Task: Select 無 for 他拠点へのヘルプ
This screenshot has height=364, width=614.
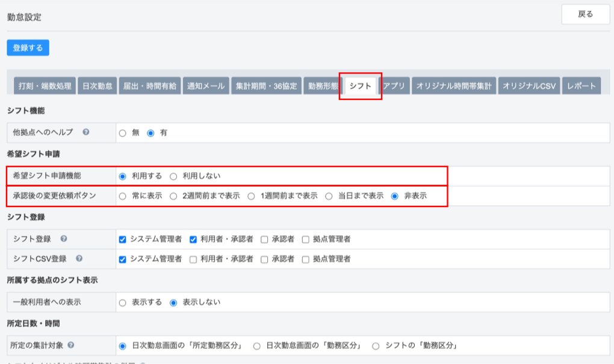Action: 123,133
